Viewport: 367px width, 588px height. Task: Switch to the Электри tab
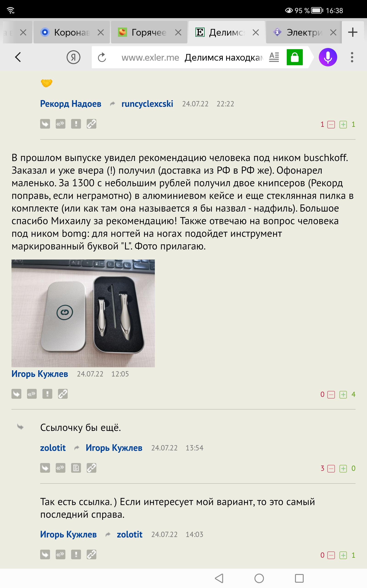point(304,32)
